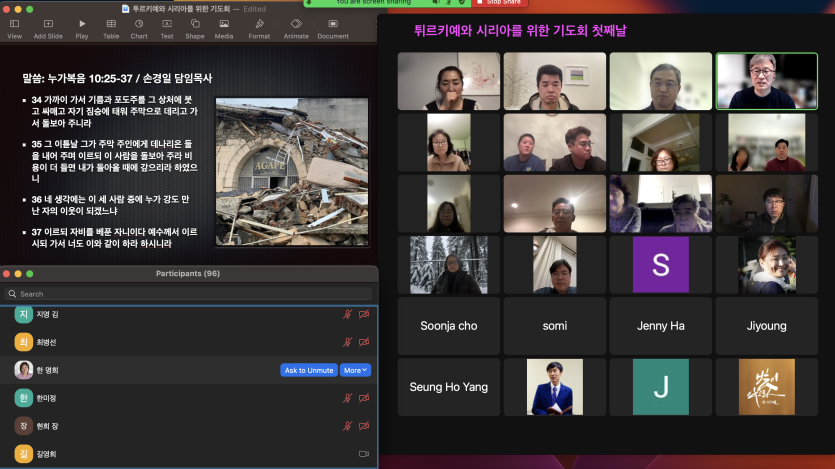Click the green J avatar tile
The image size is (835, 469).
click(660, 387)
